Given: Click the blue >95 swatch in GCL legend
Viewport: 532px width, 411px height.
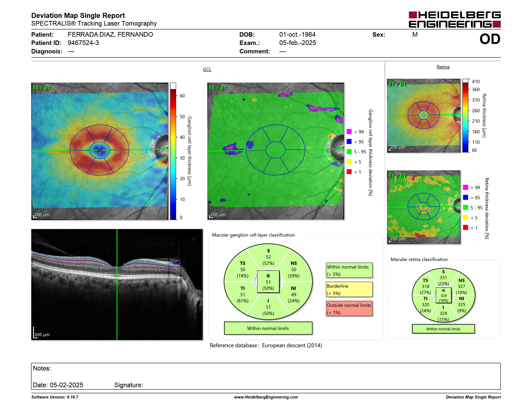Looking at the screenshot, I should (349, 141).
